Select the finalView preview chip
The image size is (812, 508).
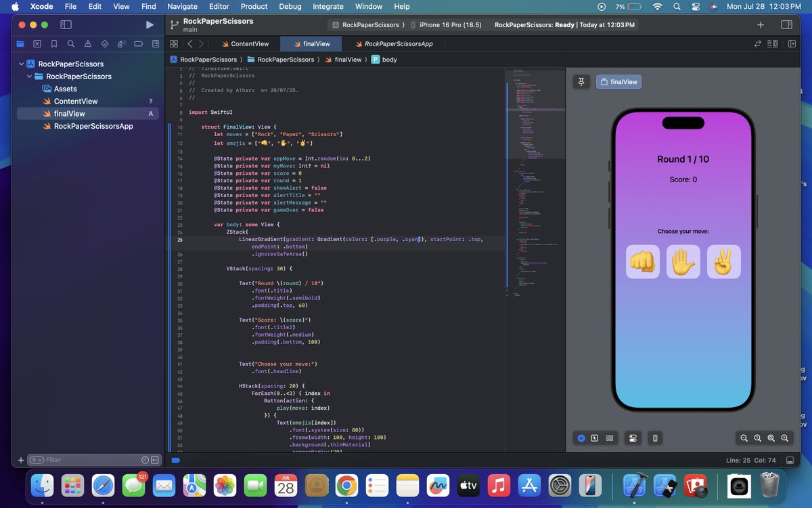(x=618, y=82)
